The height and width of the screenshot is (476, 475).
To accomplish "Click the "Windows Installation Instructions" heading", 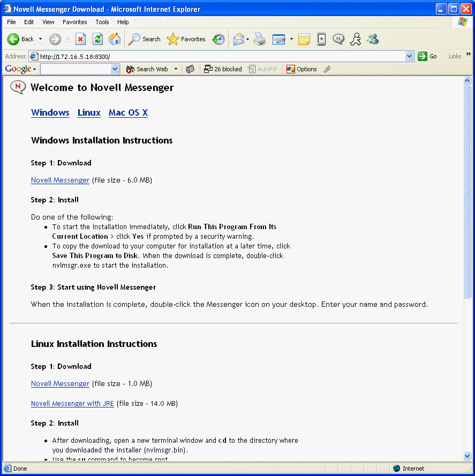I will click(102, 140).
